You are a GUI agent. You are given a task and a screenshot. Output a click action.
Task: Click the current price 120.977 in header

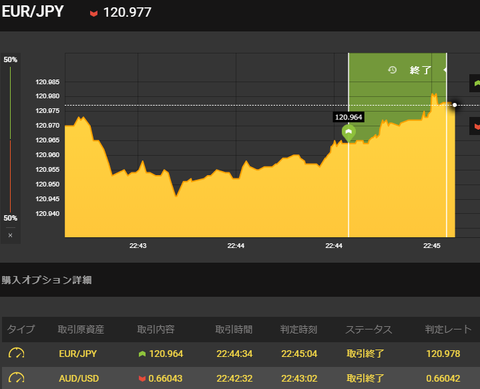pyautogui.click(x=127, y=13)
